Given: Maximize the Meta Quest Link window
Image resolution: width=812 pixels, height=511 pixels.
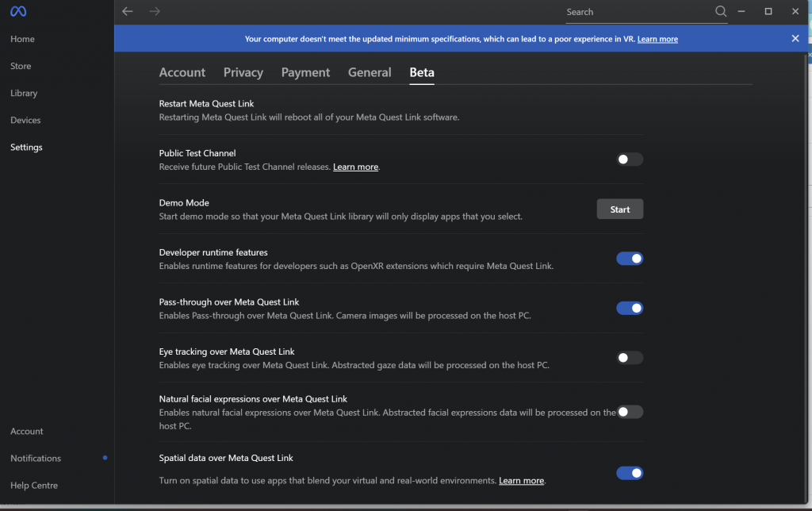Looking at the screenshot, I should (768, 11).
